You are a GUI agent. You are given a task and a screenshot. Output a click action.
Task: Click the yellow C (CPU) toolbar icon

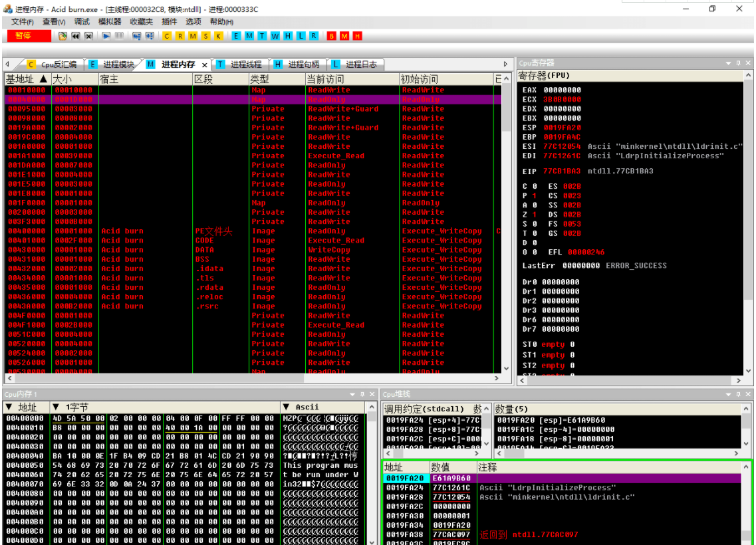point(166,36)
